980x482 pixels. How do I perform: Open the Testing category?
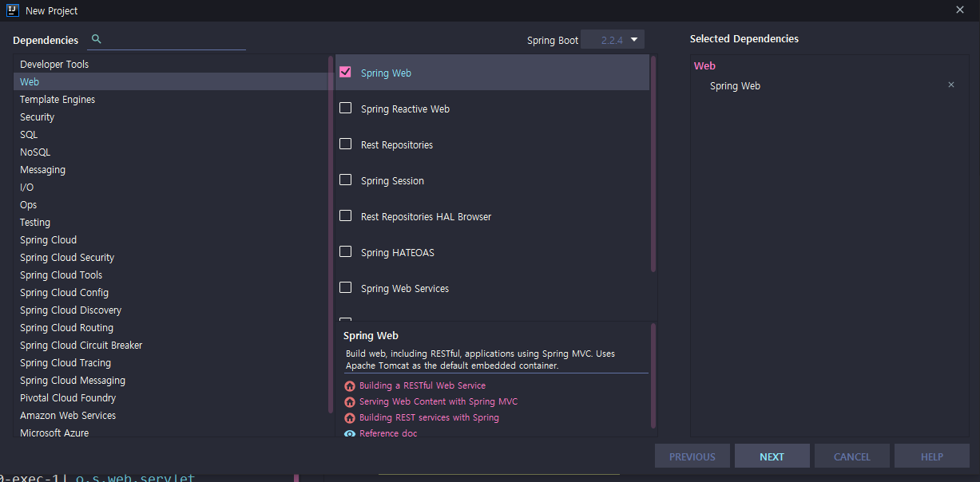[170, 222]
